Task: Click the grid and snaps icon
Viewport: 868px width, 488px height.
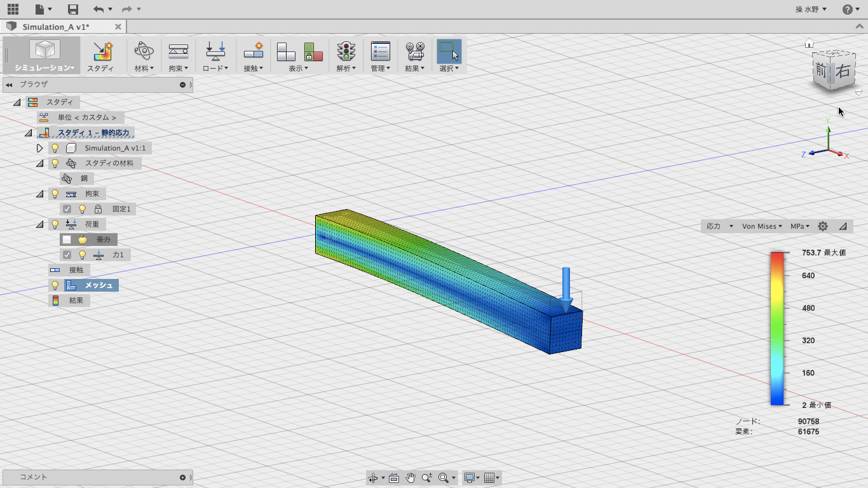Action: point(489,478)
